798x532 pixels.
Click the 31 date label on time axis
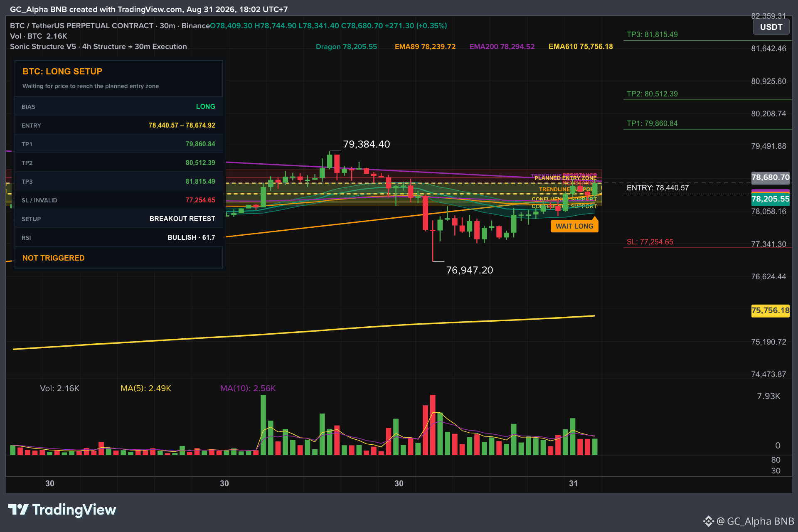click(573, 483)
